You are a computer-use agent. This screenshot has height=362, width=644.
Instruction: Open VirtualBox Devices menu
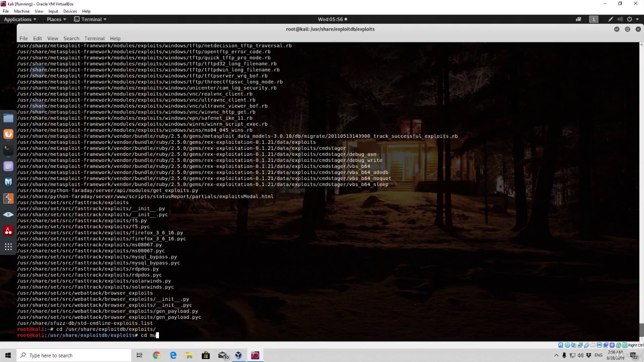point(70,11)
